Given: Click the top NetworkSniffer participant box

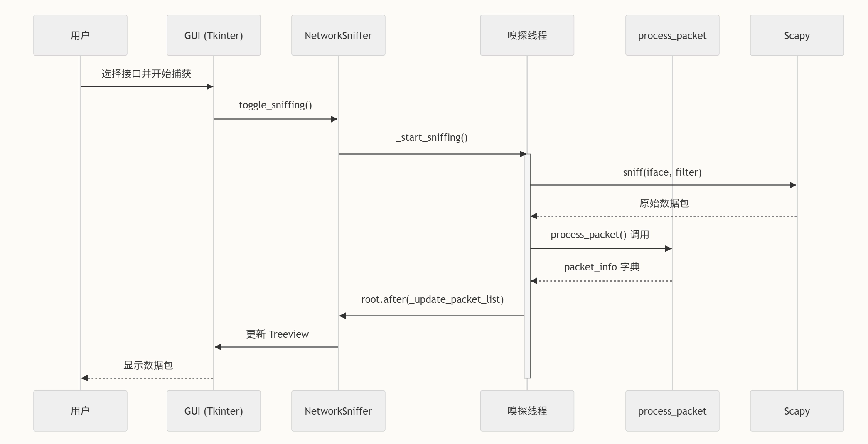Looking at the screenshot, I should pyautogui.click(x=338, y=35).
